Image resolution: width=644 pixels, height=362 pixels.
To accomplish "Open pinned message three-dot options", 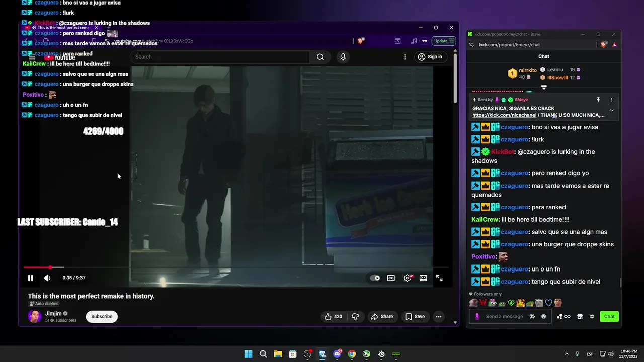I will point(612,100).
